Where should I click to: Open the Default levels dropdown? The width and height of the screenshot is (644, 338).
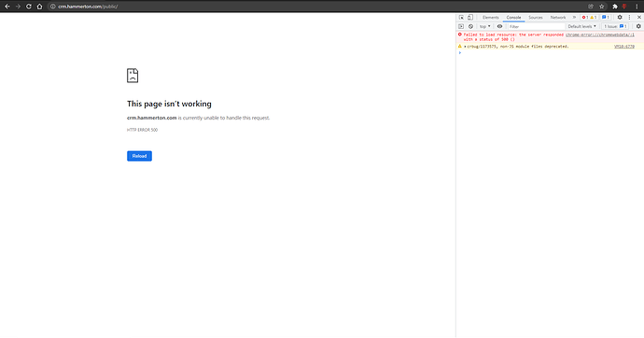coord(581,26)
